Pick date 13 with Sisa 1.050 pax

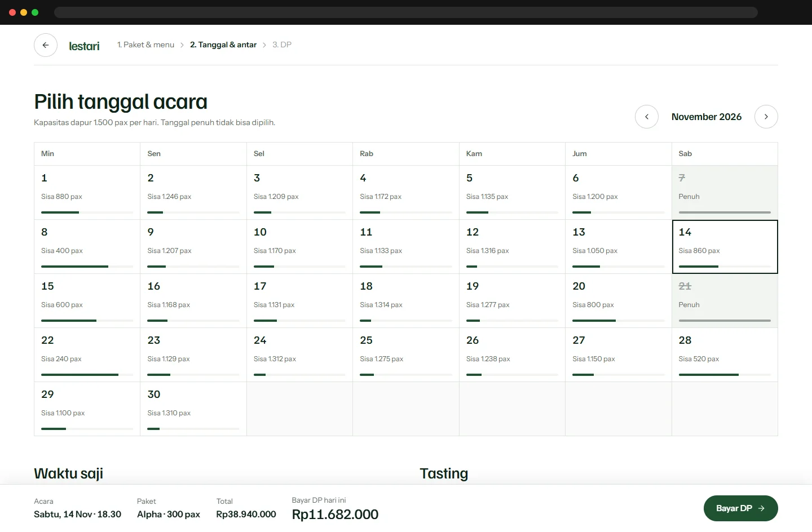[x=619, y=247]
